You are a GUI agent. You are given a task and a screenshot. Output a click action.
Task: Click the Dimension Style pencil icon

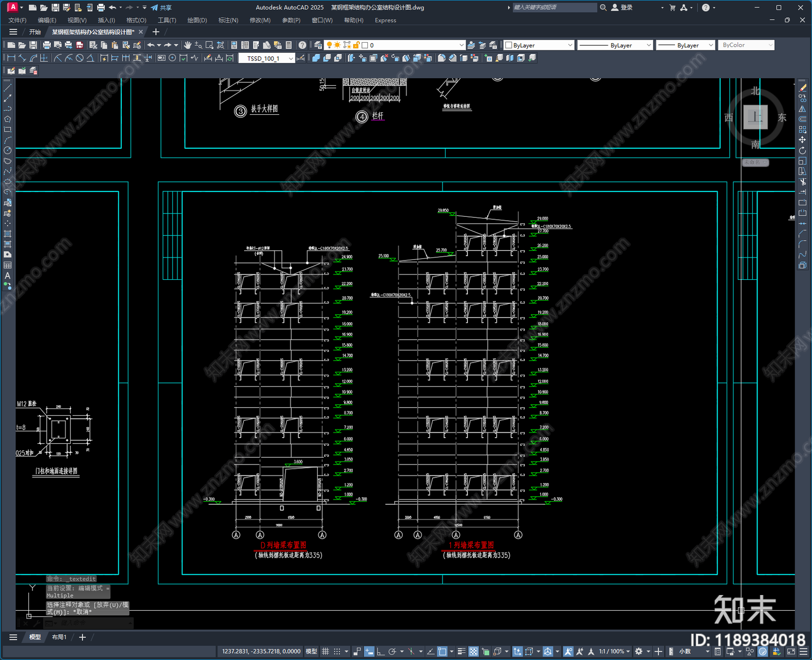tap(301, 58)
